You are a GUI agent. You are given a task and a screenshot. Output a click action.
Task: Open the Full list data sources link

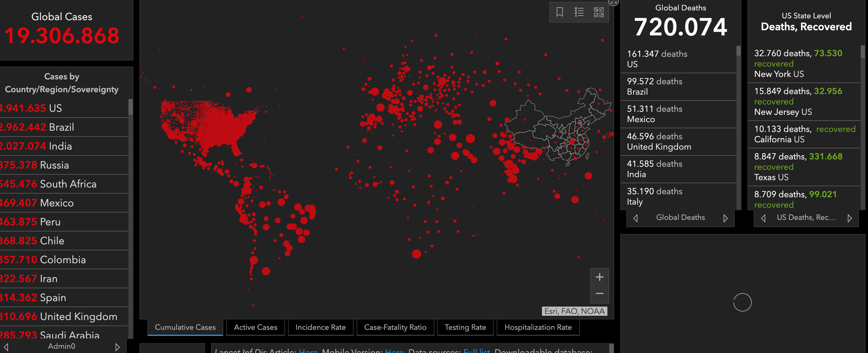[x=477, y=351]
